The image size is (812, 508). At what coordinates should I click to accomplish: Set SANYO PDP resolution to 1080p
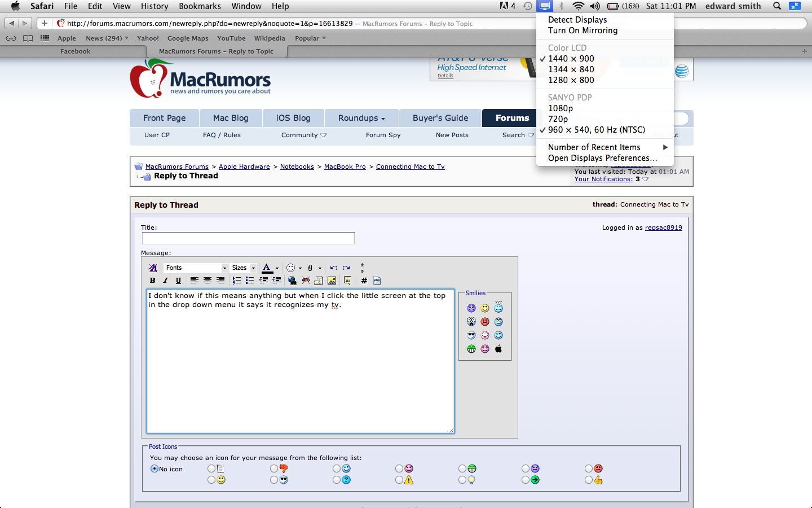(x=605, y=108)
